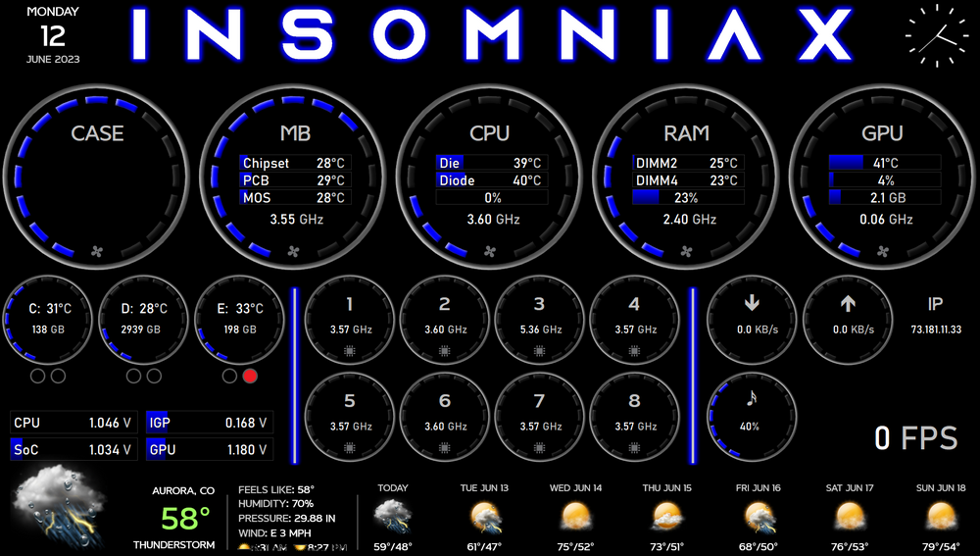
Task: Click the red indicator under drive E
Action: (x=249, y=377)
